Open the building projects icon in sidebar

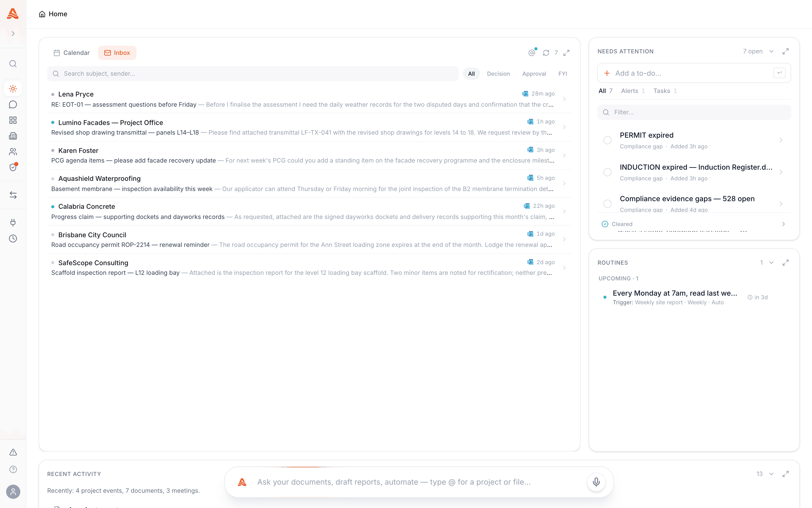[x=13, y=136]
